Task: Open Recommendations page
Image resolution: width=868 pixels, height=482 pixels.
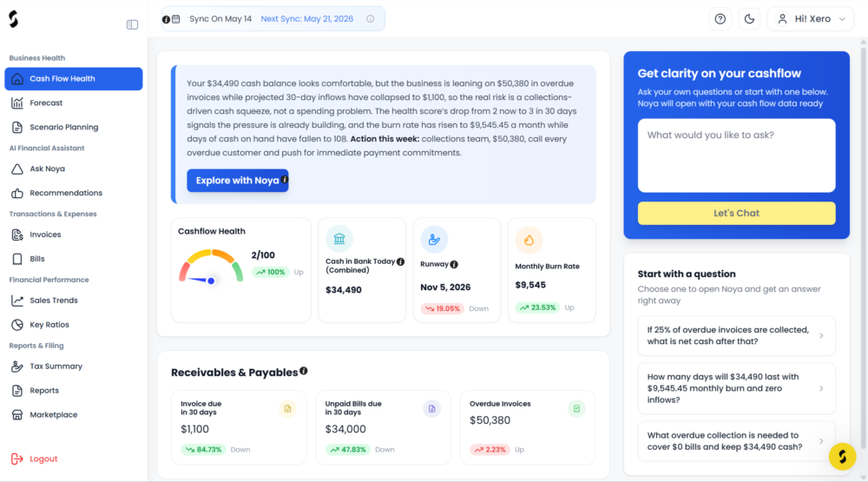Action: click(x=74, y=193)
